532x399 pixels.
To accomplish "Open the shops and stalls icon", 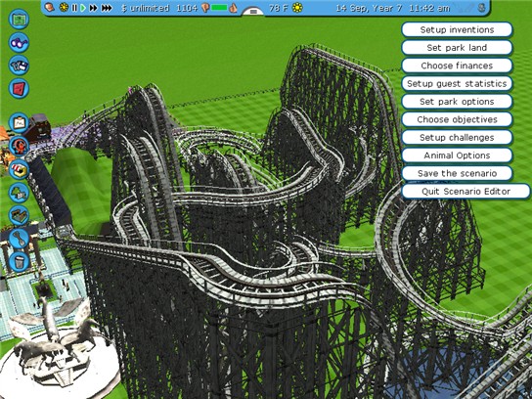I will [19, 169].
